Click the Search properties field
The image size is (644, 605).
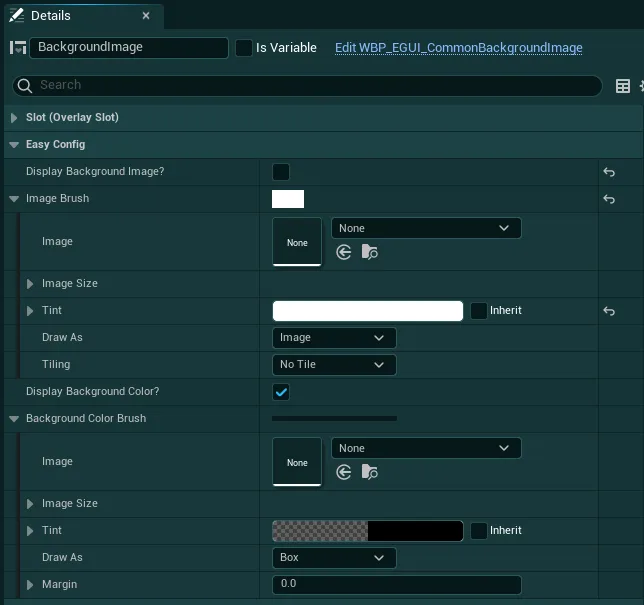coord(307,85)
